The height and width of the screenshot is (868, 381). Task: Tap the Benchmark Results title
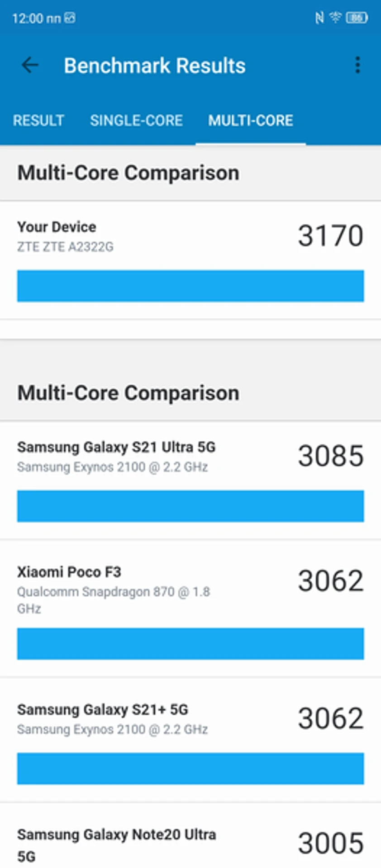click(155, 66)
